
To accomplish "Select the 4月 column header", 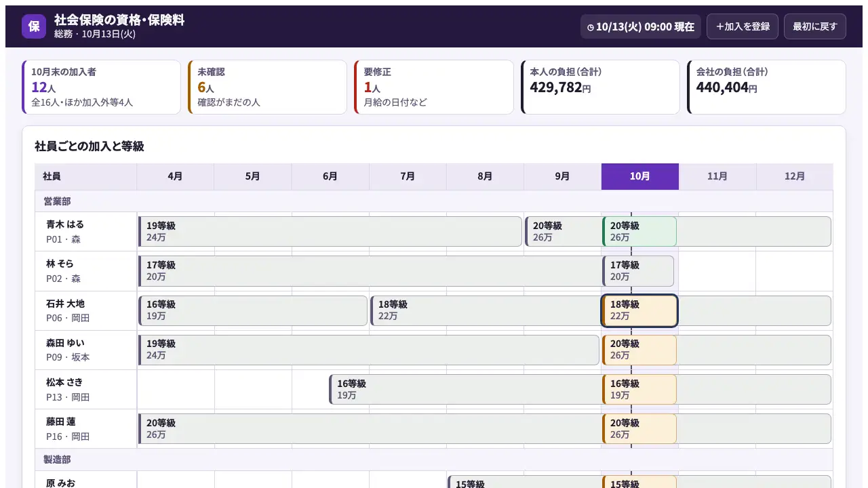I will coord(176,176).
